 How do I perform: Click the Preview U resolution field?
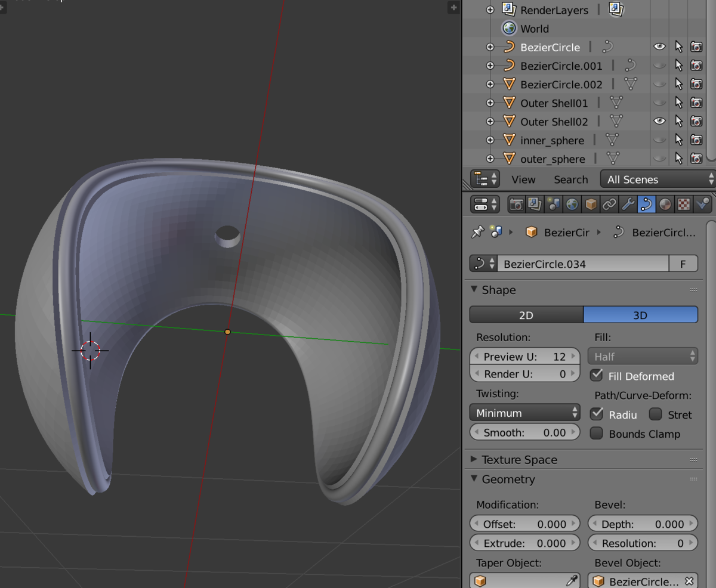tap(525, 357)
